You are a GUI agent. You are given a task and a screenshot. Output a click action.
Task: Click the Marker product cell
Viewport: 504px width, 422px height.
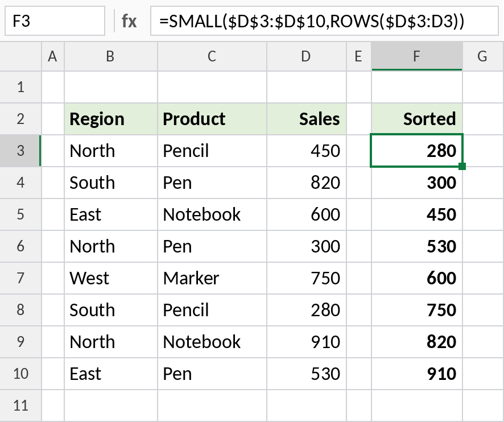(212, 278)
